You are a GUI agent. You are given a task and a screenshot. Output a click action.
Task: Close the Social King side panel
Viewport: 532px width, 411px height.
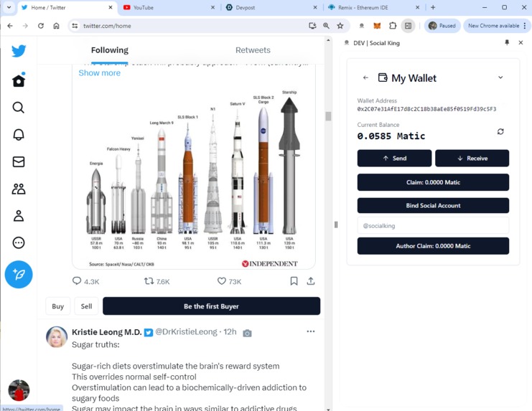point(521,43)
